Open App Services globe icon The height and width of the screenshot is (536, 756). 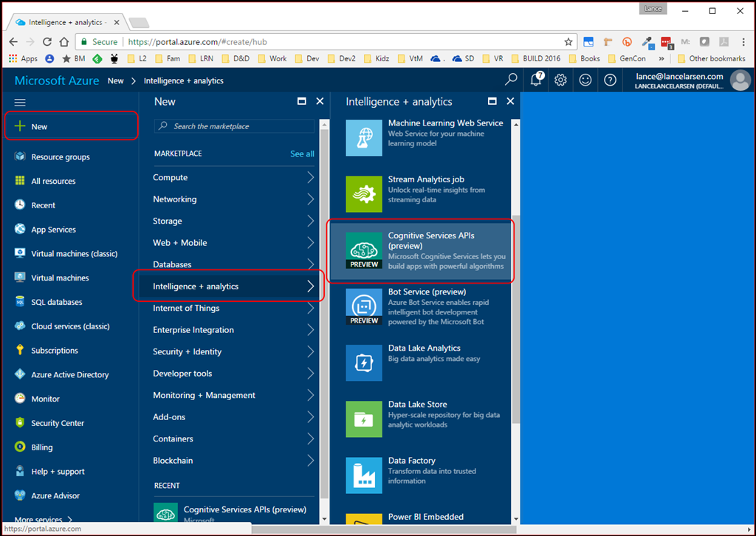[x=20, y=229]
